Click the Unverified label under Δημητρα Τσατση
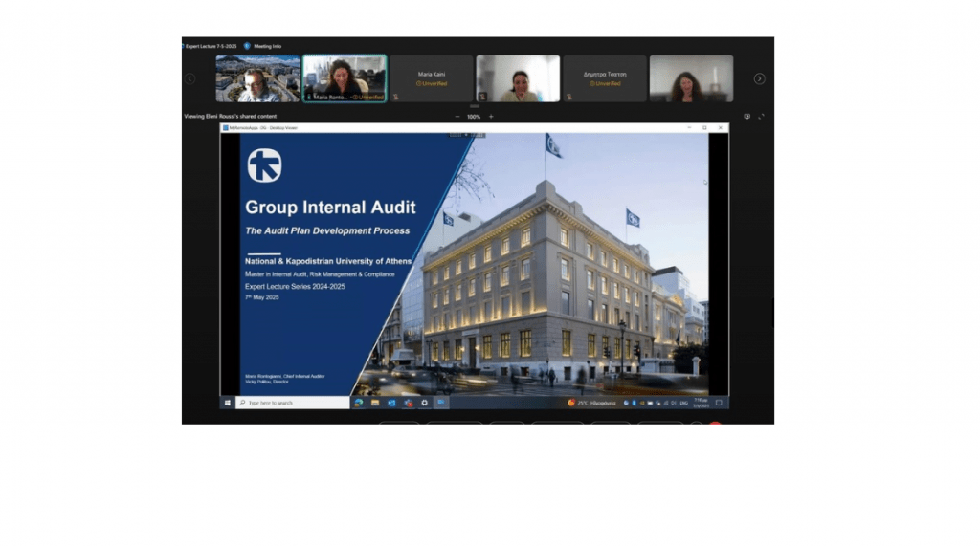Image resolution: width=980 pixels, height=547 pixels. 605,83
